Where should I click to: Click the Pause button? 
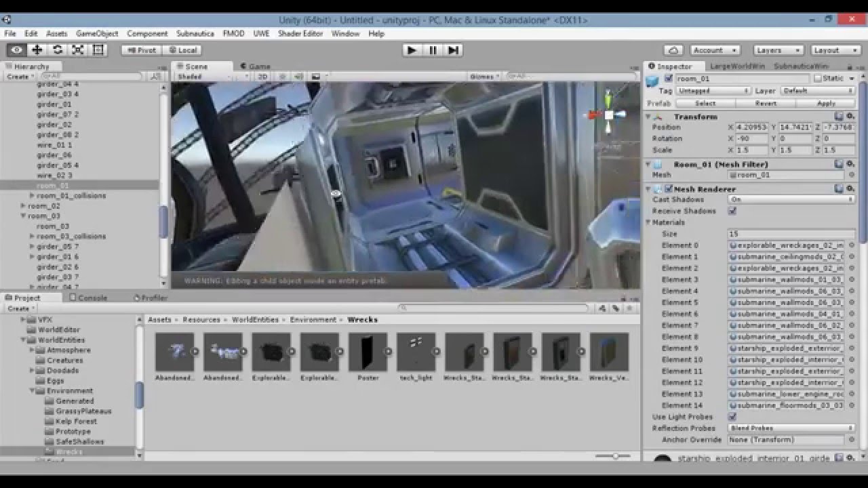[433, 50]
